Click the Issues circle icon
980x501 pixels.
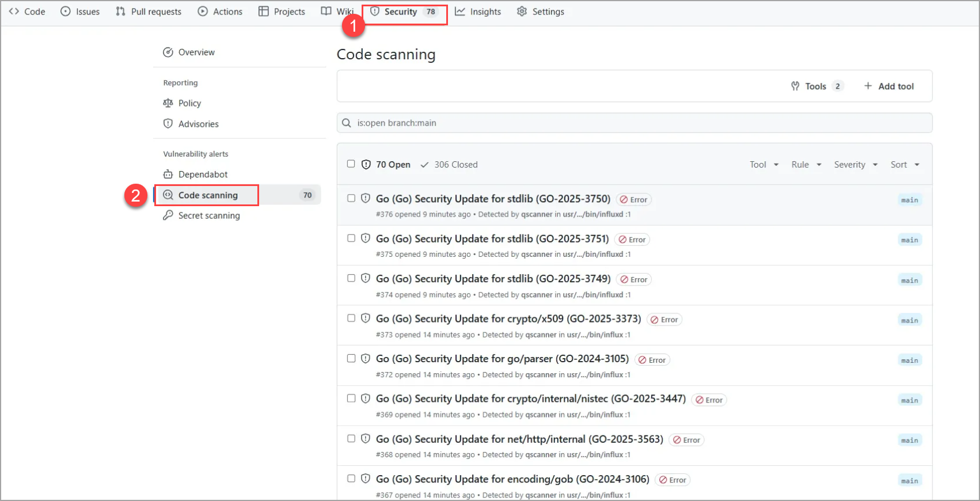tap(66, 12)
